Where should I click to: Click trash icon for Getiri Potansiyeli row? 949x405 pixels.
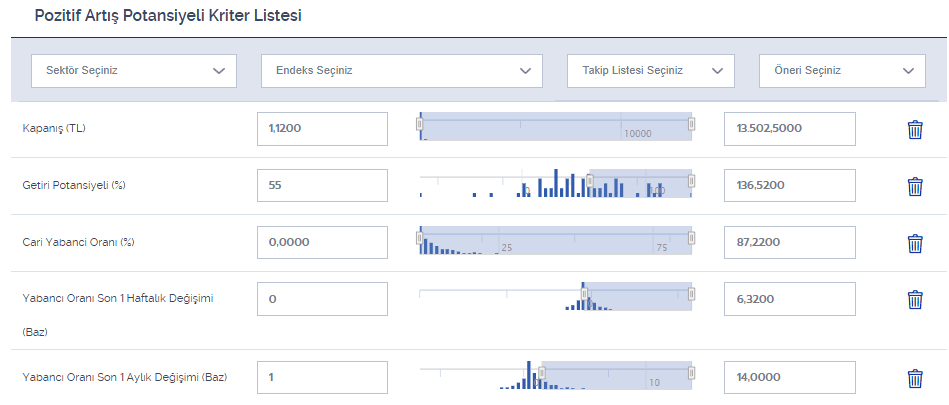(914, 186)
